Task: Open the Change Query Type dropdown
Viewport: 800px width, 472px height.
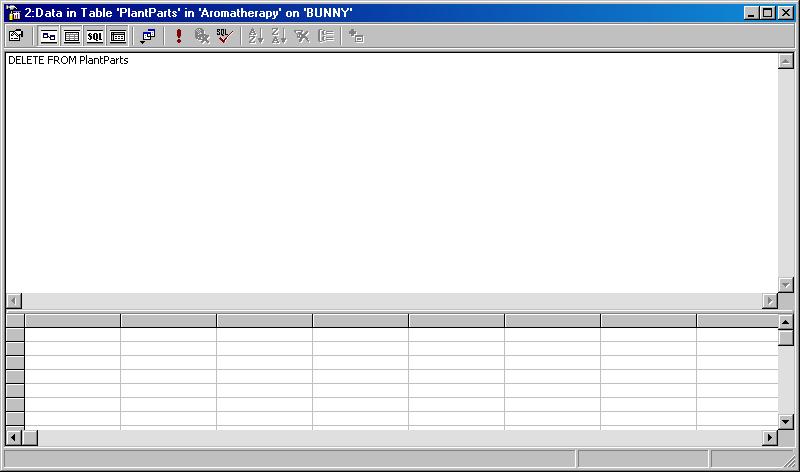Action: 148,36
